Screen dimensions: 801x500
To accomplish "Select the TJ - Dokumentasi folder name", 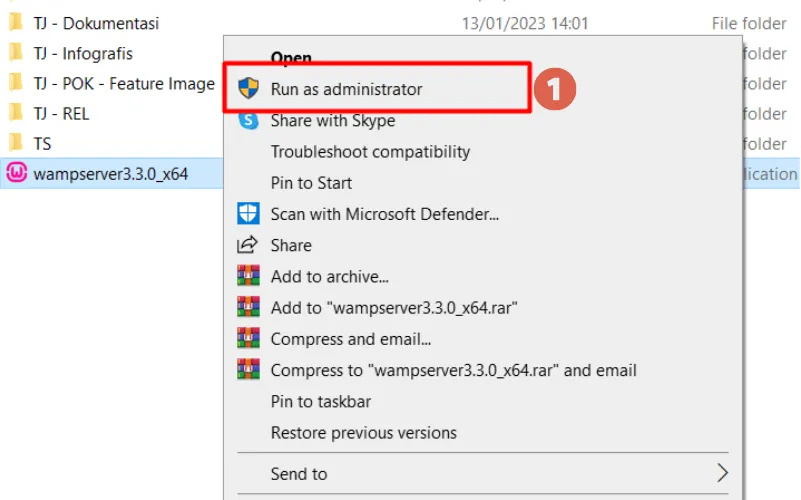I will tap(96, 23).
